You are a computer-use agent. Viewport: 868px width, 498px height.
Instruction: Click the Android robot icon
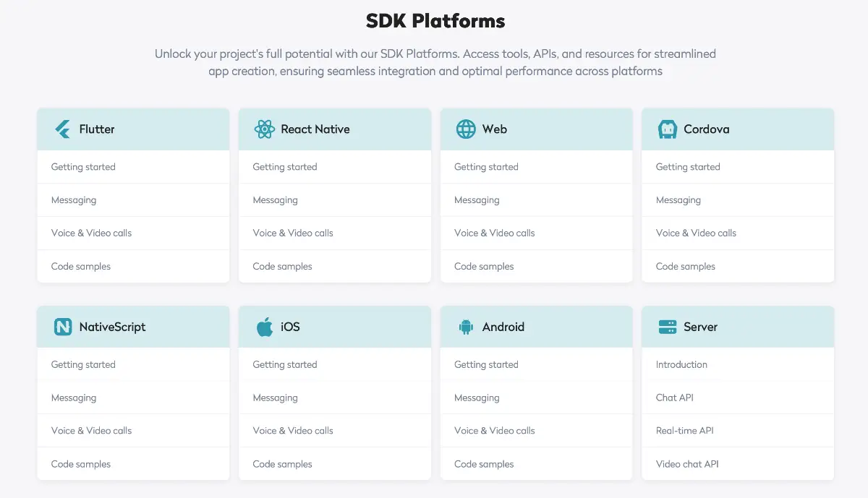[466, 327]
